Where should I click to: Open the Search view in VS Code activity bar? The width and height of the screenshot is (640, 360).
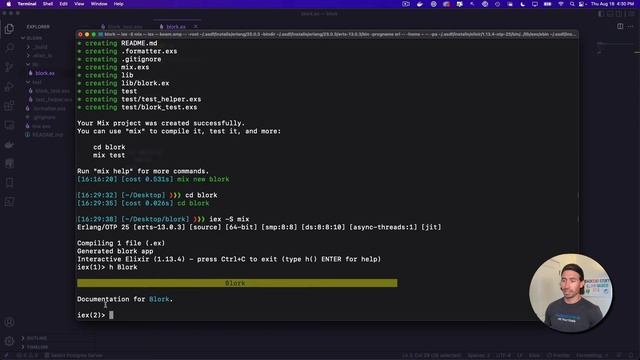click(x=9, y=48)
